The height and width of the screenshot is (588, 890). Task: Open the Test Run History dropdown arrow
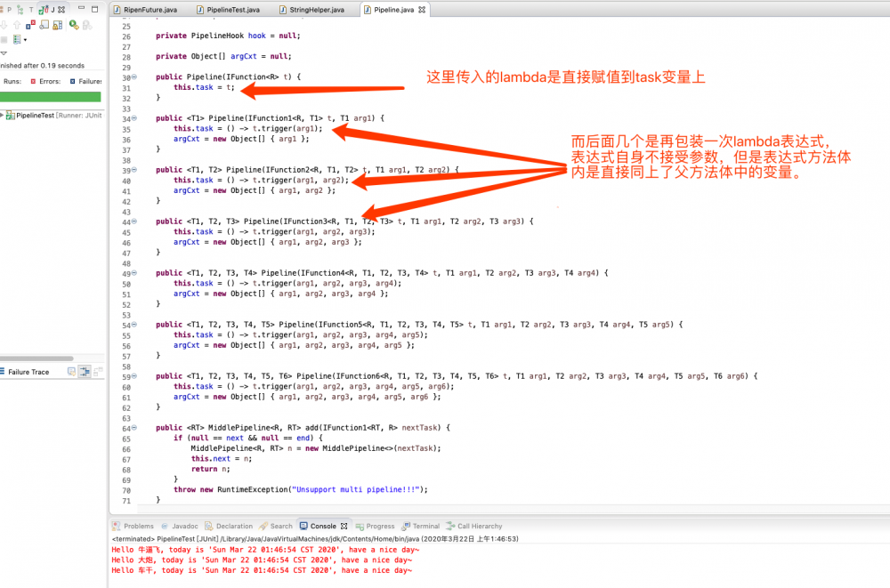coord(25,40)
